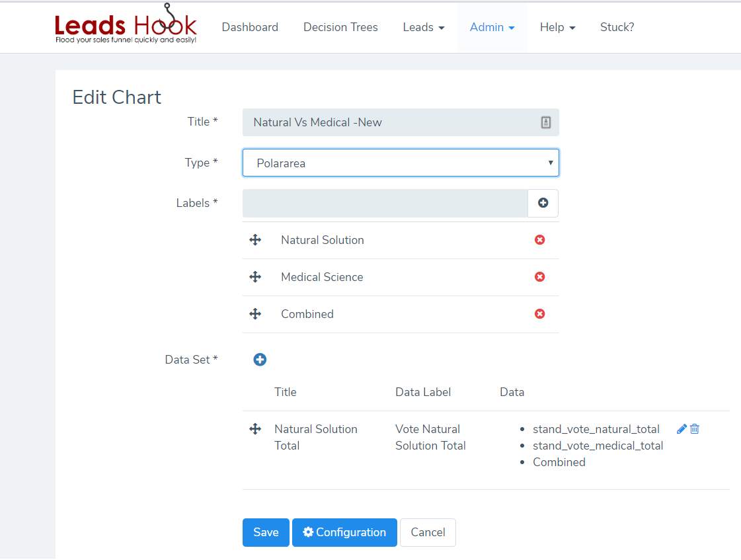
Task: Delete the dataset using the trash icon
Action: click(x=695, y=428)
